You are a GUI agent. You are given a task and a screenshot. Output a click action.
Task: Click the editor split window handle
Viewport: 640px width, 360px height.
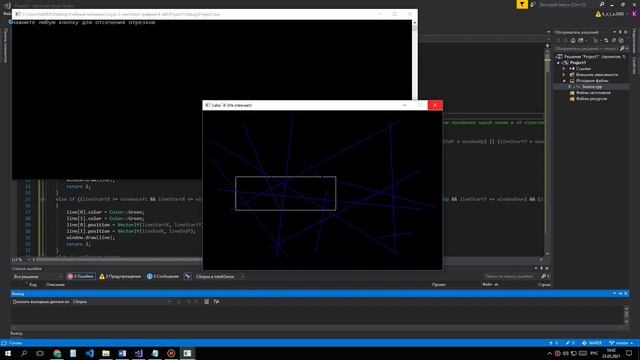[547, 45]
